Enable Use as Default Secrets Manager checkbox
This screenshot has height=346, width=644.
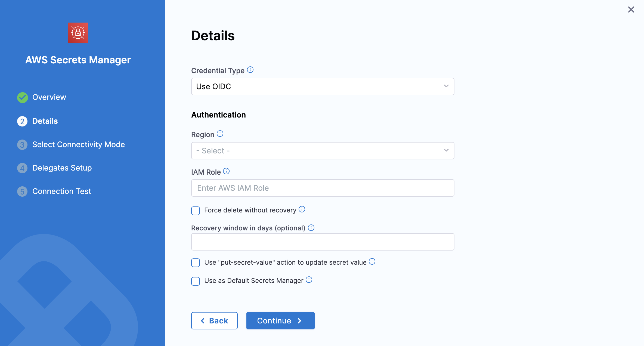click(196, 280)
